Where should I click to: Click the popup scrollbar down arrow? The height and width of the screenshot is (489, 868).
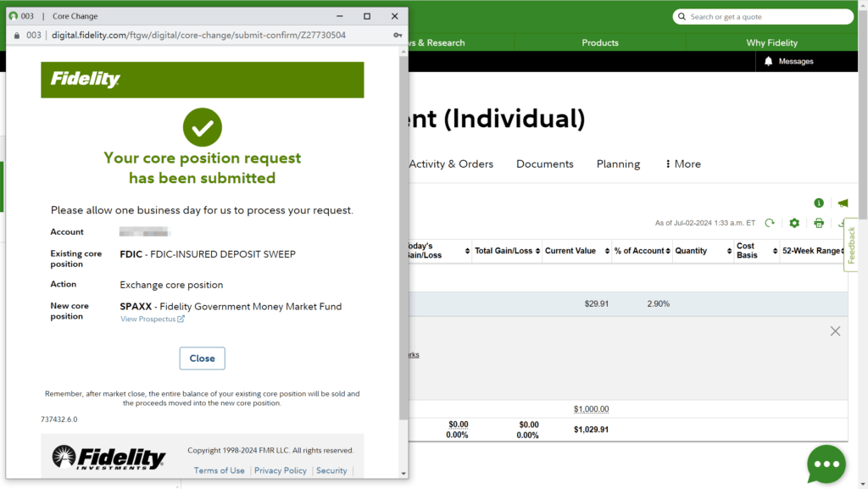(x=403, y=474)
